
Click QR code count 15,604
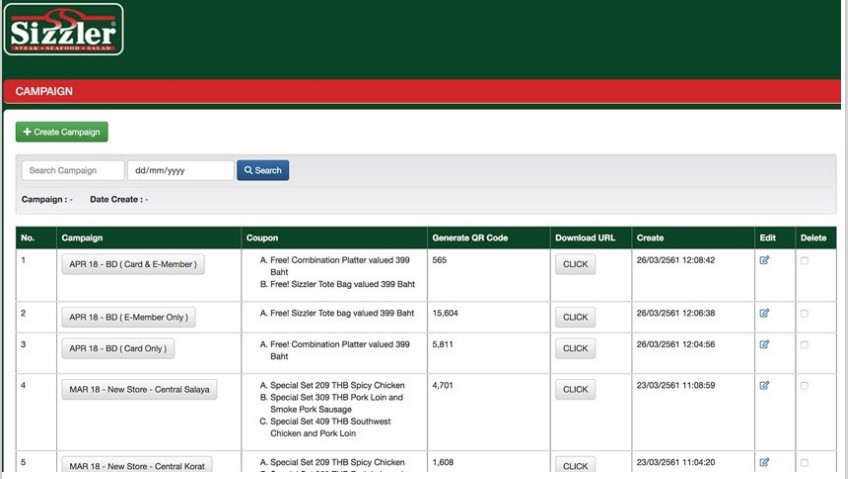click(445, 313)
